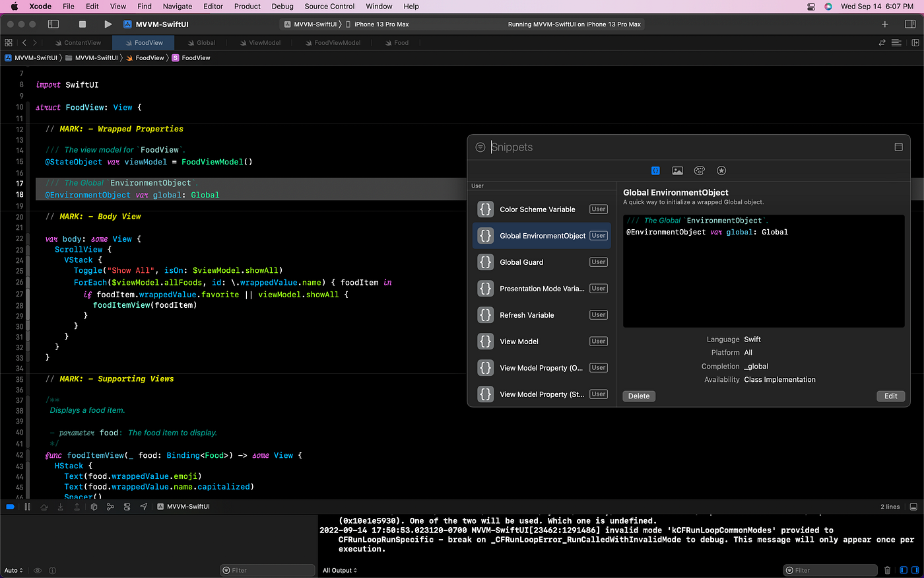Screen dimensions: 924x578
Task: Switch to the FoodViewModel editor tab
Action: [x=337, y=43]
